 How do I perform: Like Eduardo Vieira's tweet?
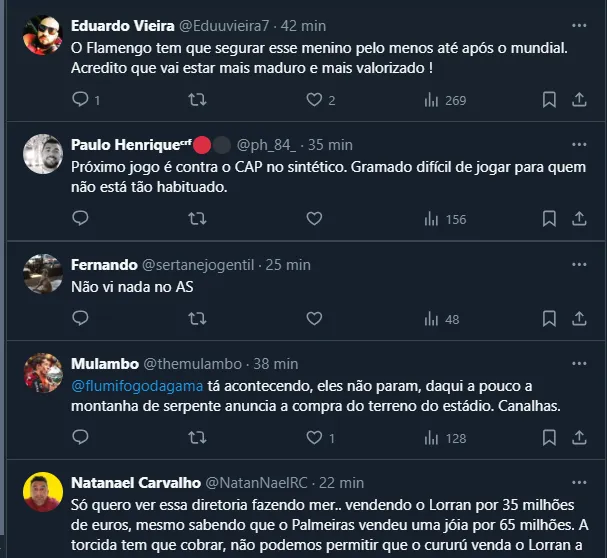(314, 100)
